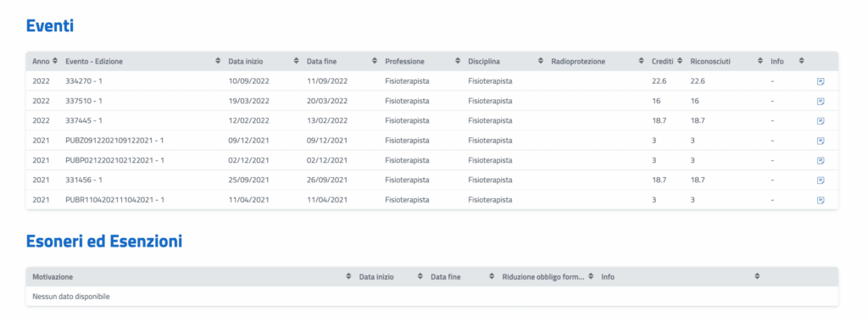
Task: Click start date 19/03/2022
Action: tap(248, 101)
